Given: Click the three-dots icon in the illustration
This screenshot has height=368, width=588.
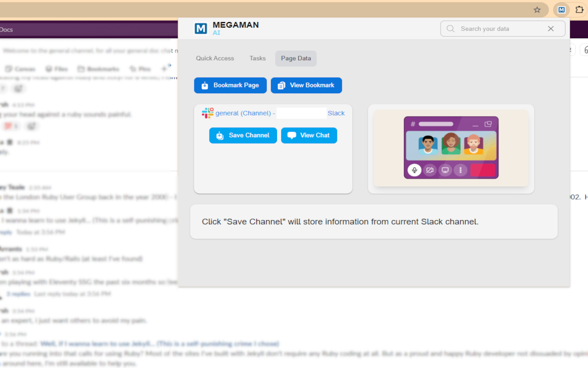Looking at the screenshot, I should click(460, 170).
